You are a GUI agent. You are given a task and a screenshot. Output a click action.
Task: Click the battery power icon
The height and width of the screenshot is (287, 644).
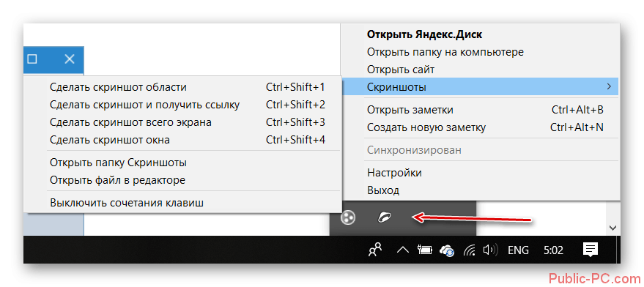click(425, 250)
